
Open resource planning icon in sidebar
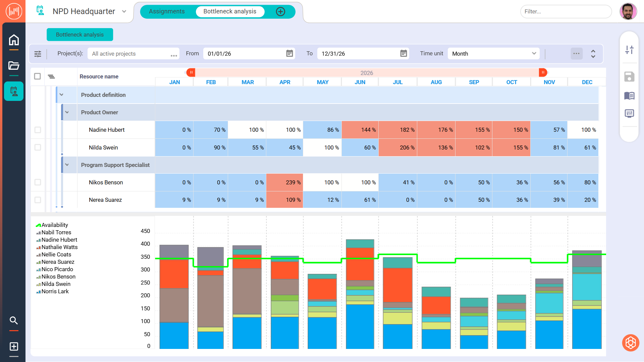pos(14,91)
